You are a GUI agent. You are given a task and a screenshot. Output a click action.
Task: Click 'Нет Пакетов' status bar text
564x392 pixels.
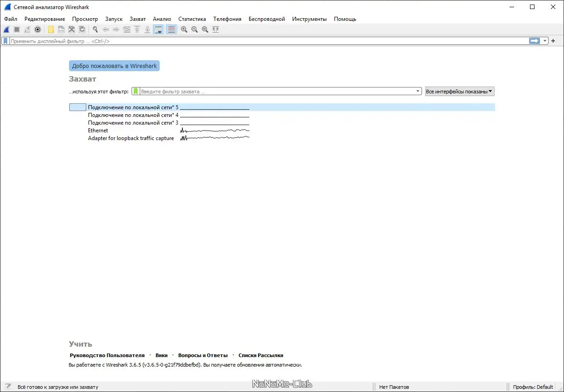tap(394, 387)
